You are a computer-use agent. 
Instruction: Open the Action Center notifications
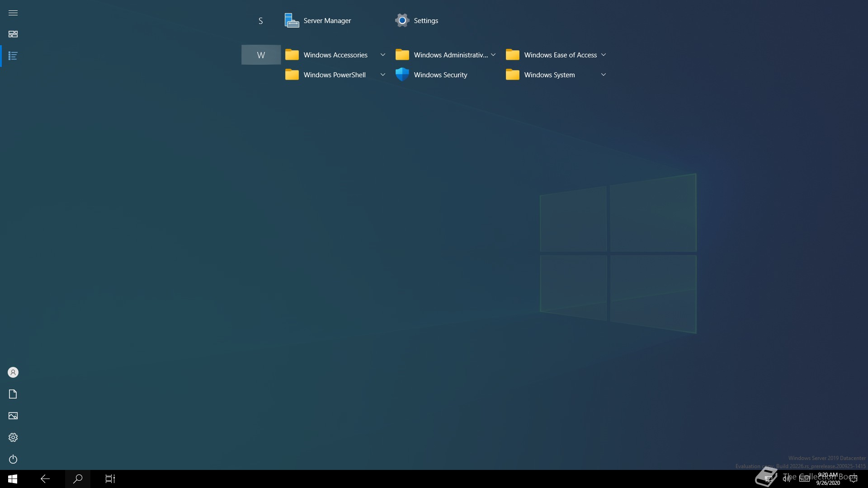point(854,479)
